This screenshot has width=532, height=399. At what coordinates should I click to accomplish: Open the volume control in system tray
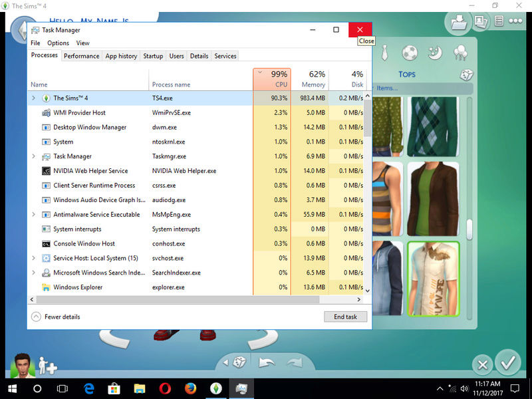point(464,389)
